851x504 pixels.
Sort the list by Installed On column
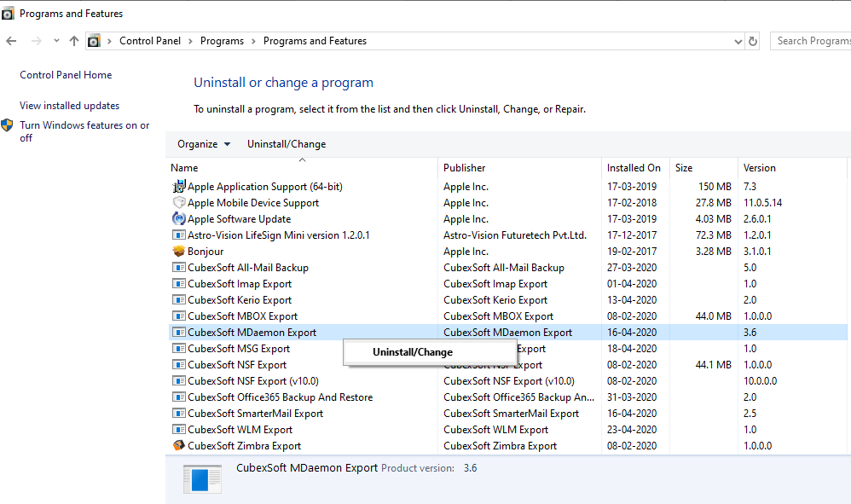[x=634, y=168]
